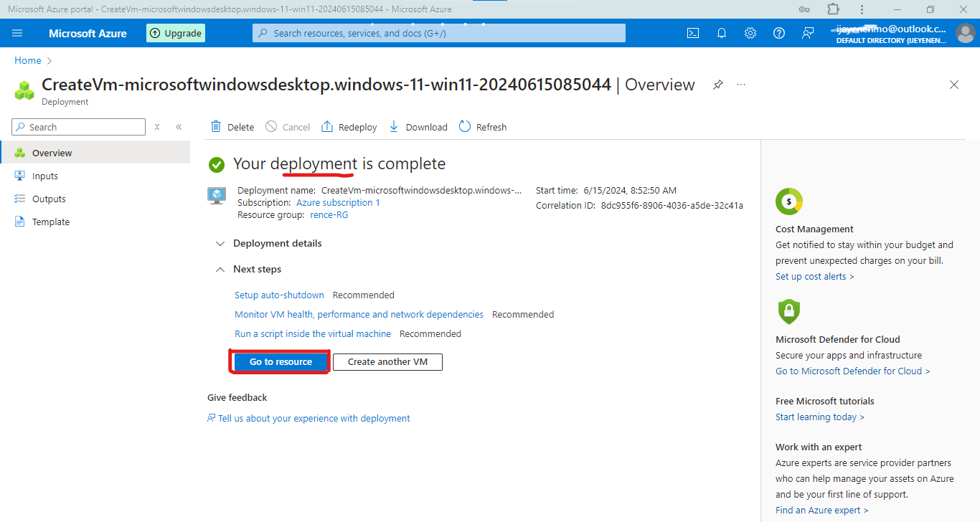This screenshot has width=980, height=522.
Task: Click the Work with an expert heading
Action: (819, 447)
